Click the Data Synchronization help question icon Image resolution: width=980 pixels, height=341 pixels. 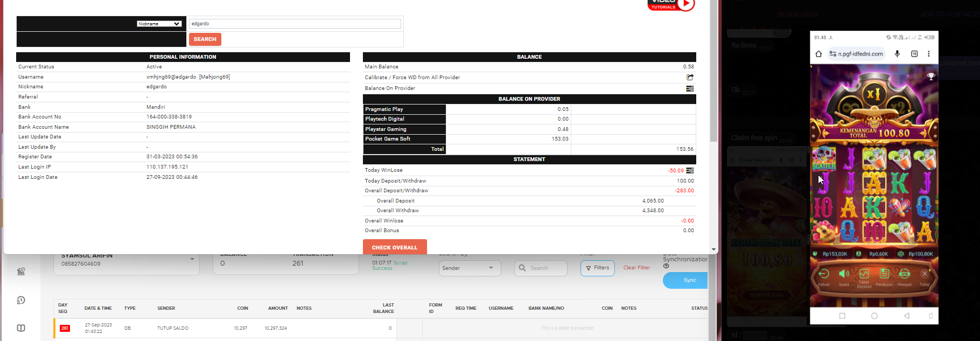666,266
